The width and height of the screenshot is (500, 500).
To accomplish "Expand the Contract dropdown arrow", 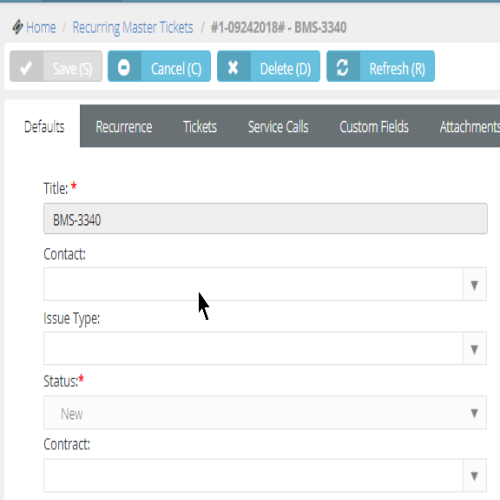I will (474, 476).
